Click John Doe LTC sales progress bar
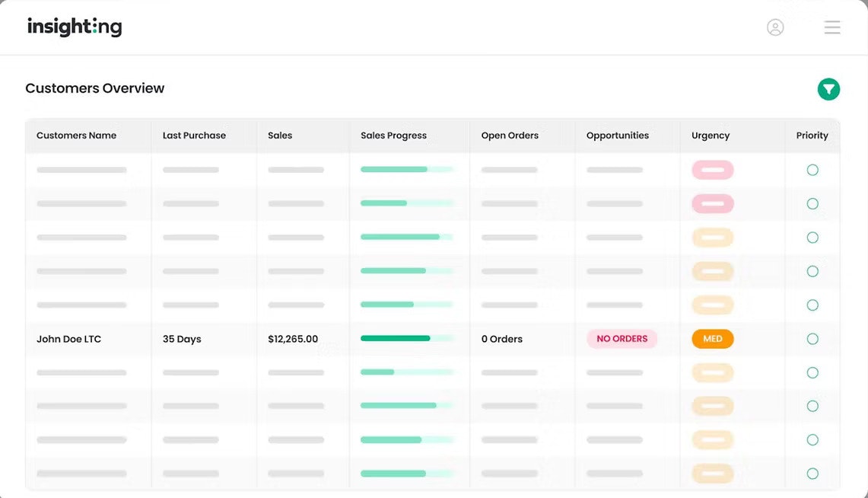 tap(407, 338)
